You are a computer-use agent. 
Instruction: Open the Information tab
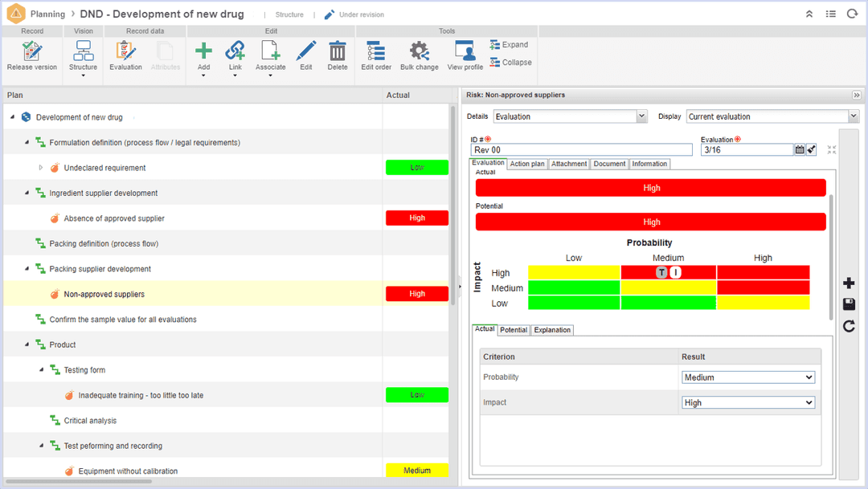tap(649, 164)
